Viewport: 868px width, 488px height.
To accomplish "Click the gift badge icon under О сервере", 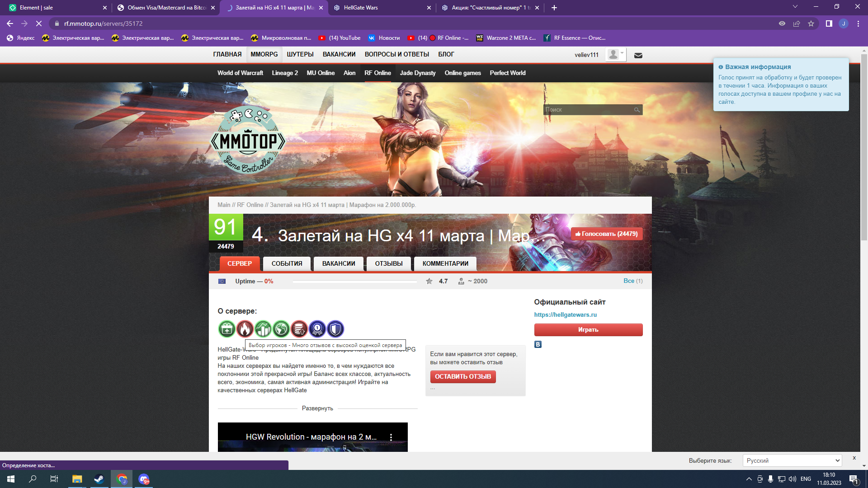I will tap(227, 329).
